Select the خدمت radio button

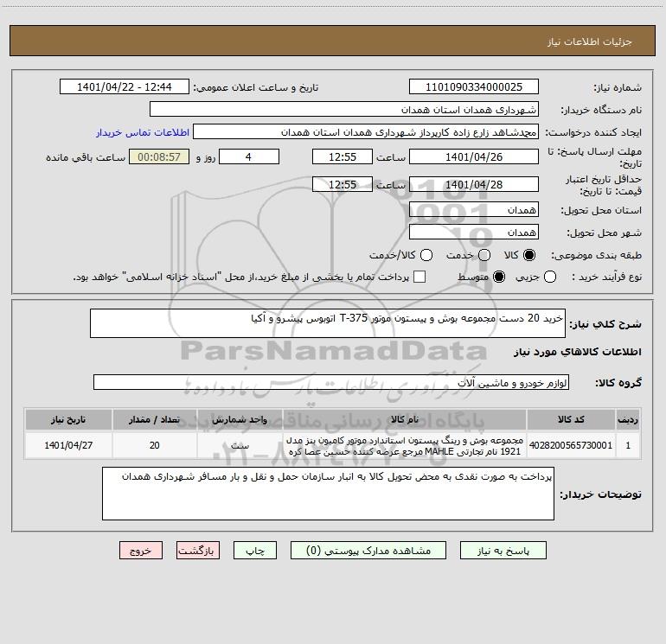(484, 255)
